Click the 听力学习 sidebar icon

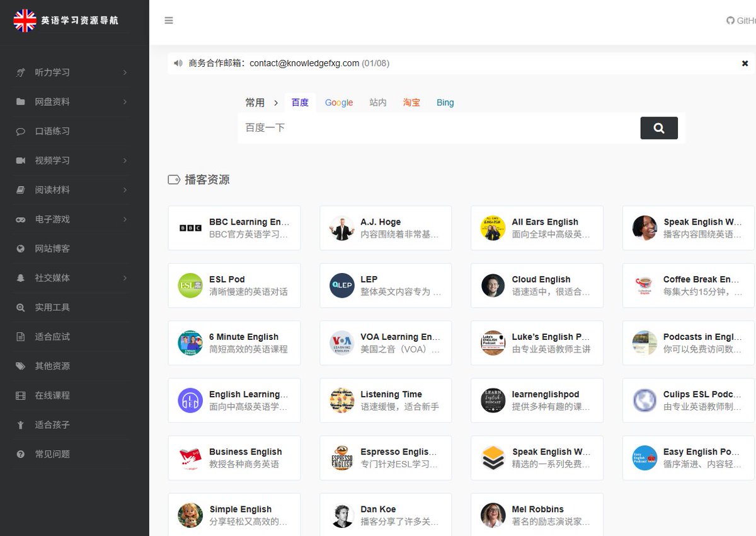(21, 73)
